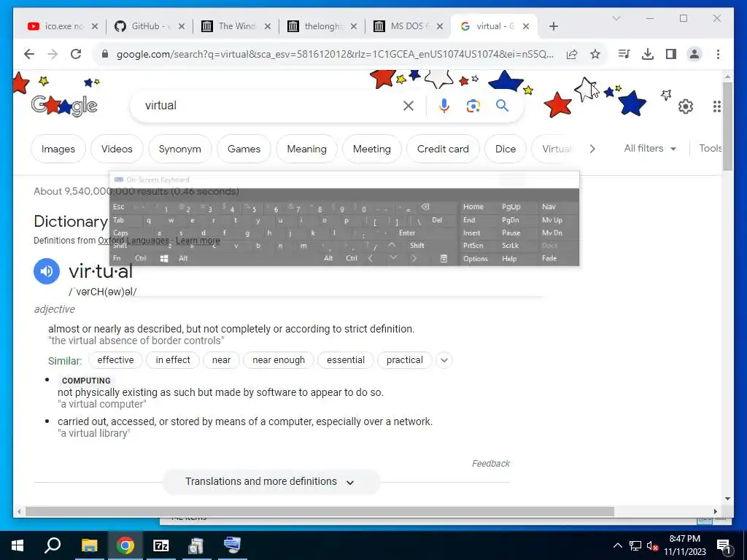Open the On-Screen Keyboard taskbar icon
The image size is (747, 560).
[232, 545]
